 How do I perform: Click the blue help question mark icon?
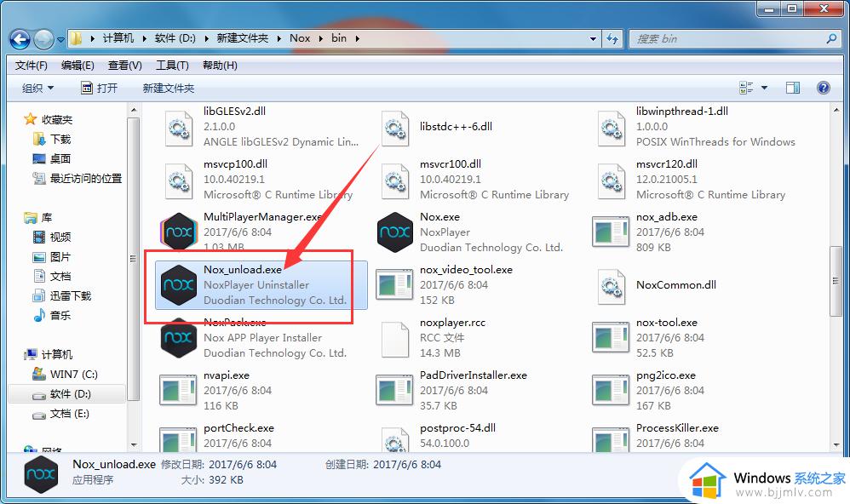pyautogui.click(x=823, y=88)
